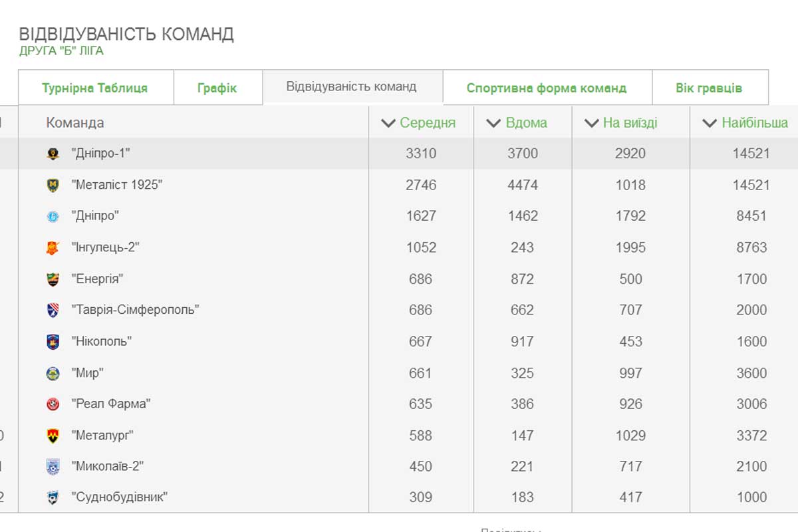This screenshot has width=798, height=532.
Task: Open the "Реал Фарма" team link
Action: 111,404
